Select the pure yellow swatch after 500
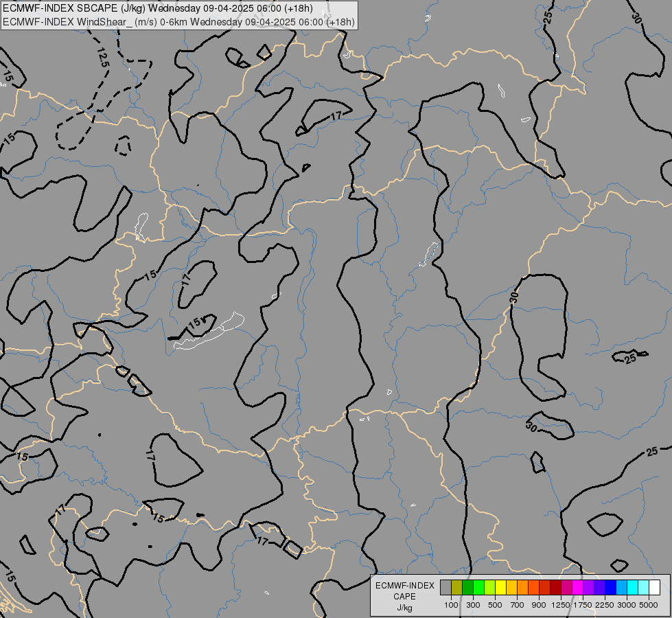Image resolution: width=672 pixels, height=618 pixels. tap(501, 587)
